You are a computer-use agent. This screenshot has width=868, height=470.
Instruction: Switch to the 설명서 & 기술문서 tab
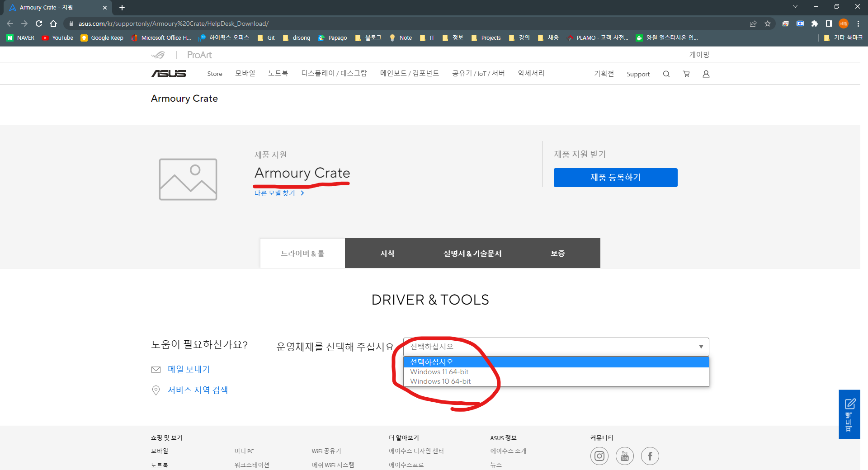tap(472, 253)
